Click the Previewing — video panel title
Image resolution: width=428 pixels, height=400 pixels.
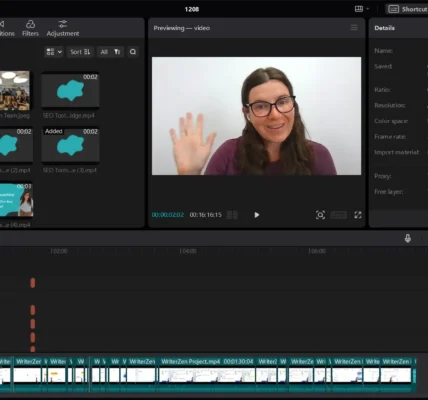coord(182,28)
